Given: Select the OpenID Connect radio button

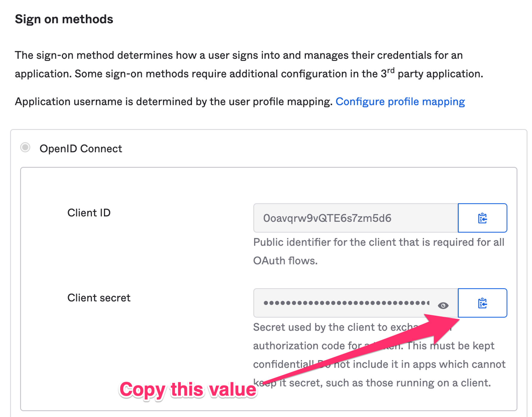Looking at the screenshot, I should (25, 147).
